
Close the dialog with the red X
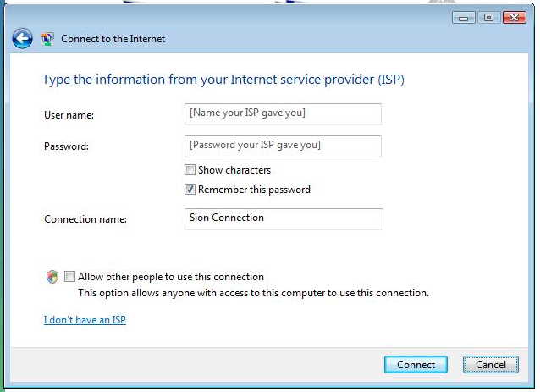[x=514, y=17]
